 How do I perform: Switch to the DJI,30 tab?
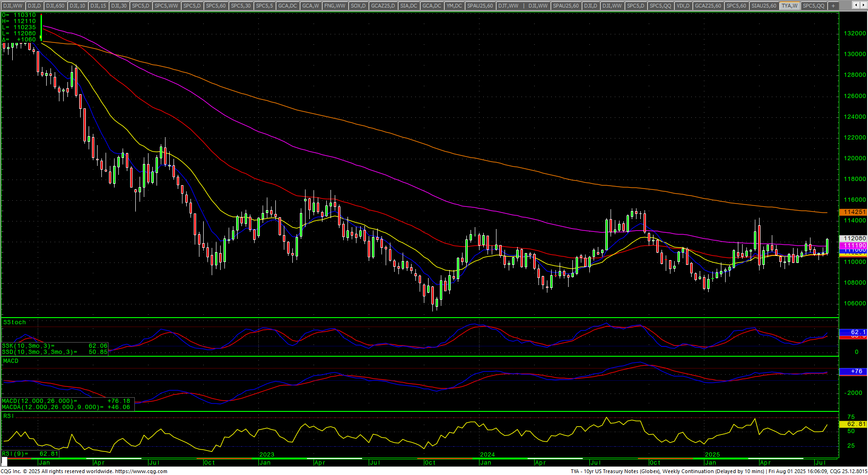[x=119, y=6]
